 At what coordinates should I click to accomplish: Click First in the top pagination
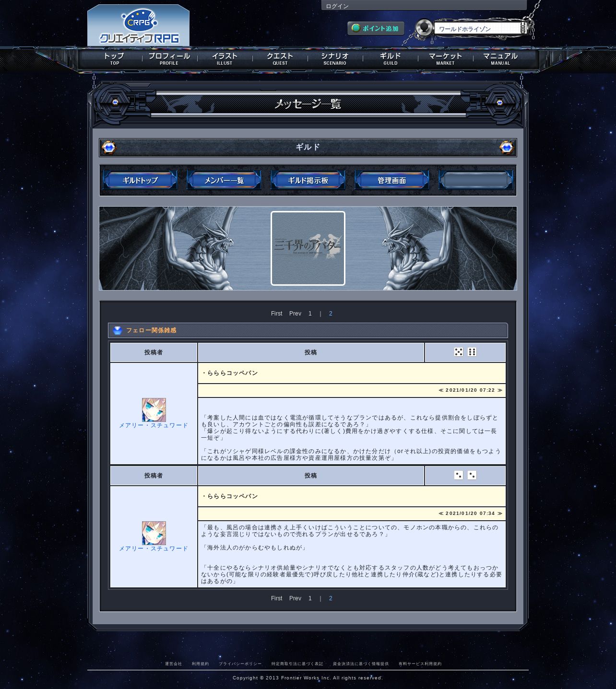[277, 314]
